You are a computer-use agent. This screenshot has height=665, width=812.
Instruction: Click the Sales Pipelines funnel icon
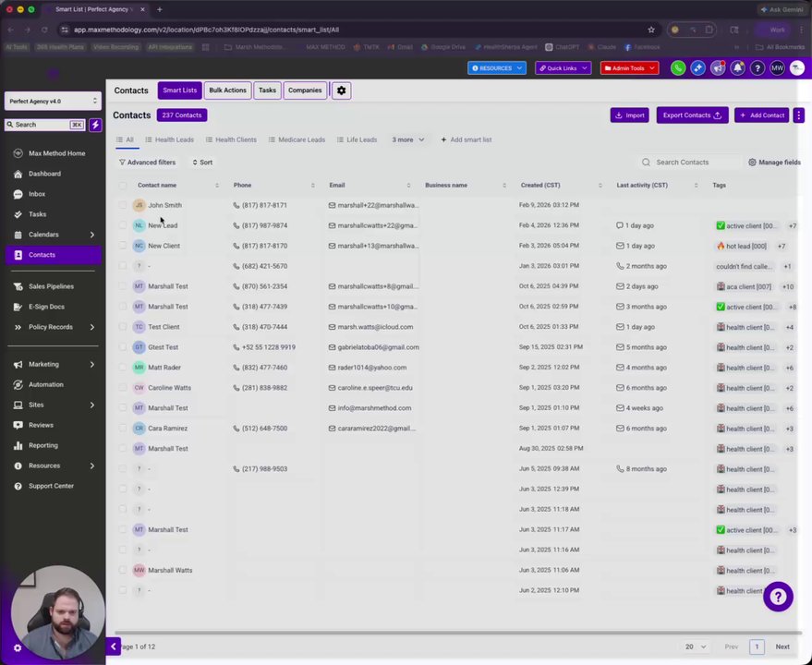click(x=18, y=286)
